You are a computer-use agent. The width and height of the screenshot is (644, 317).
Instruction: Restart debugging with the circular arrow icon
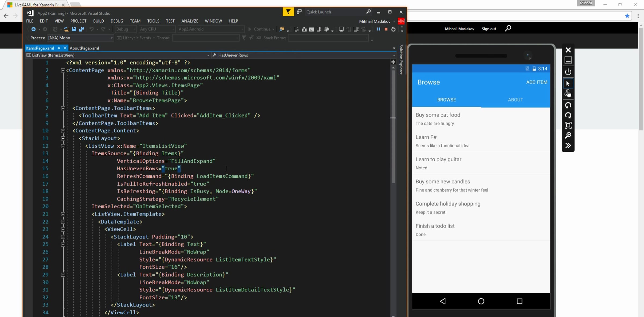[393, 29]
